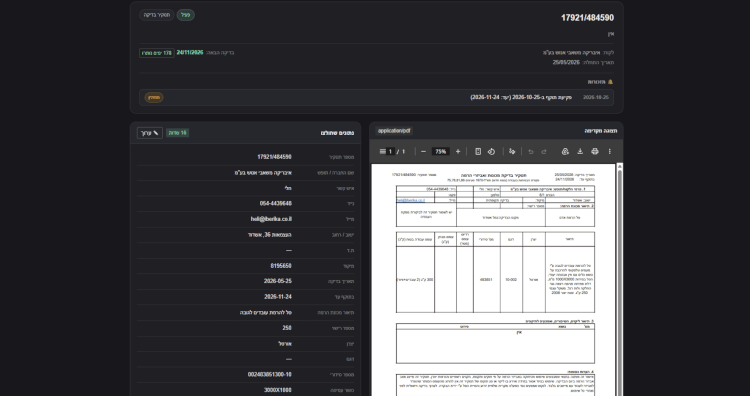Click the postal code value 8195650
Viewport: 750px width, 396px height.
pos(281,266)
